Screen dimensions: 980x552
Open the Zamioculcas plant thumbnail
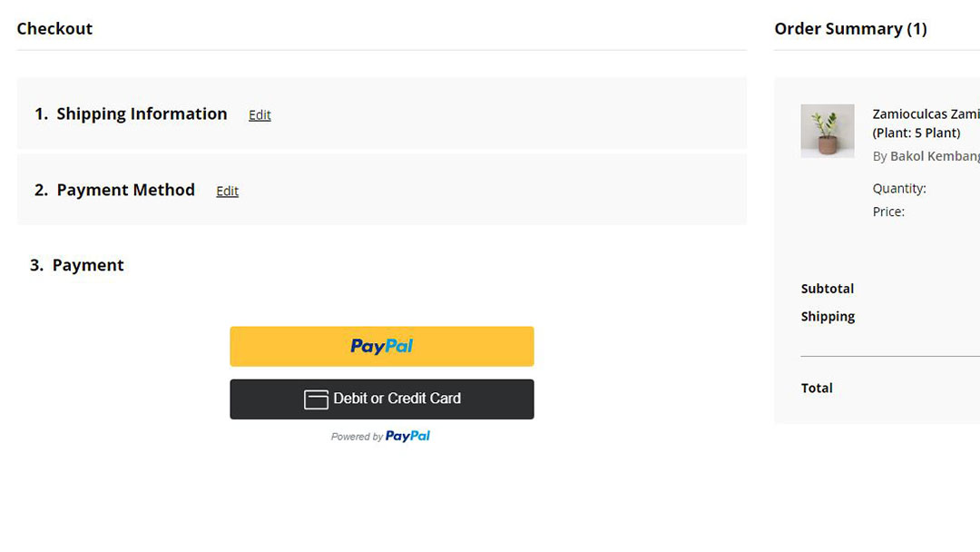[x=828, y=131]
